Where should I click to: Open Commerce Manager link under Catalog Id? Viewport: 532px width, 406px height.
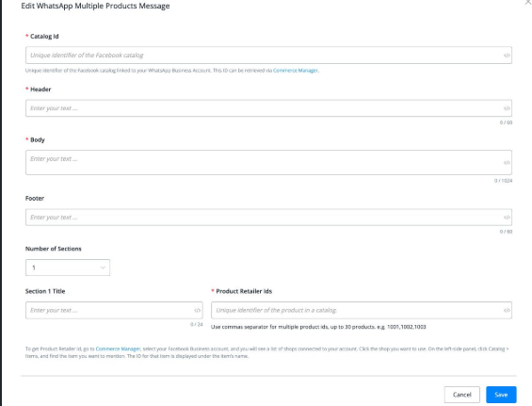[295, 71]
